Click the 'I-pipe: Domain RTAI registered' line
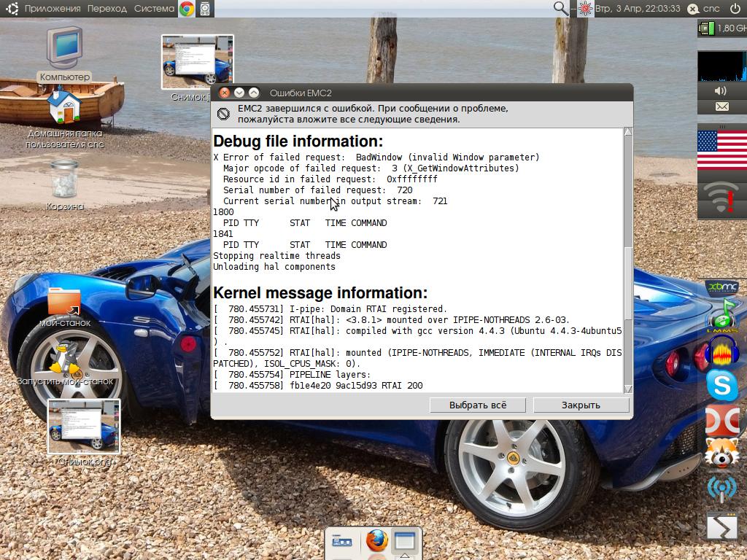This screenshot has height=560, width=747. (330, 309)
